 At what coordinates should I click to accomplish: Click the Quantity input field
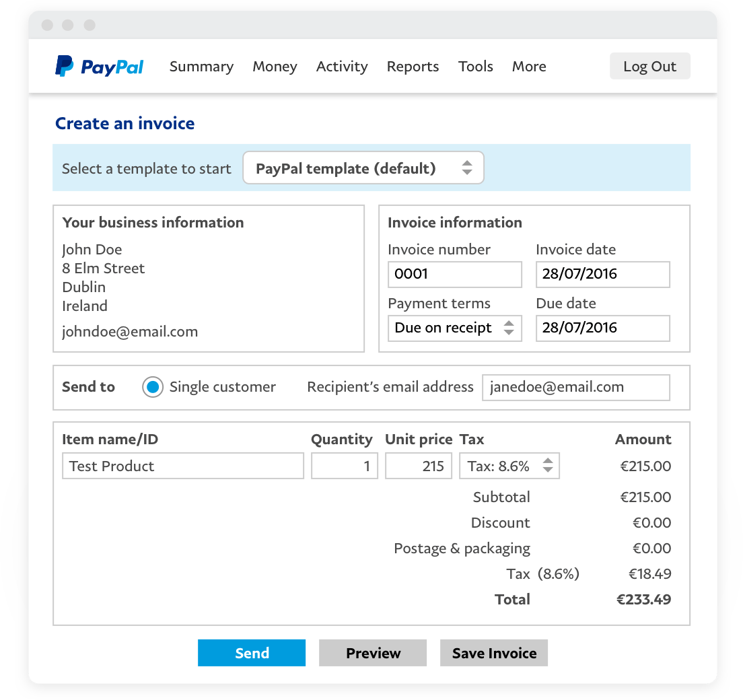(345, 466)
